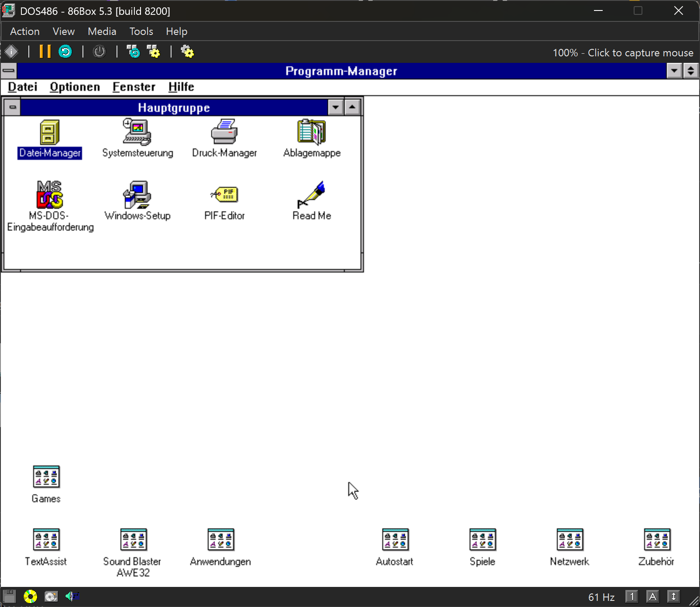
Task: Minimize the Hauptgruppe window with down arrow
Action: click(x=336, y=107)
